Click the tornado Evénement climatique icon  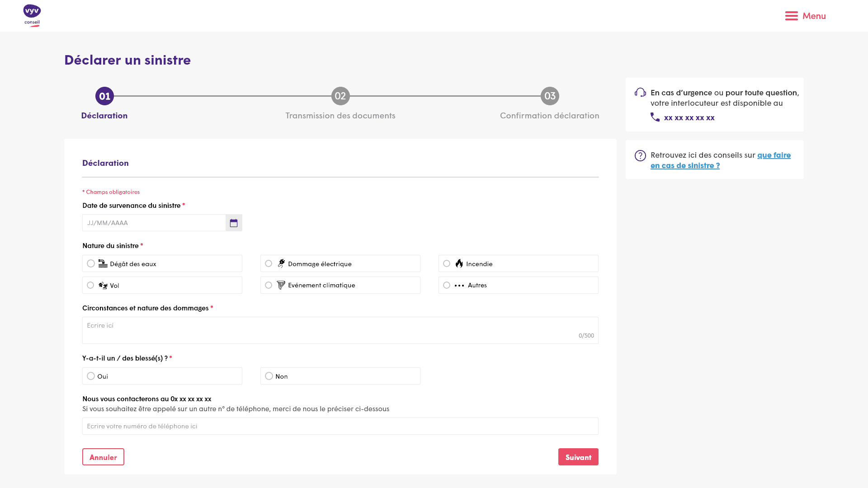(x=281, y=285)
